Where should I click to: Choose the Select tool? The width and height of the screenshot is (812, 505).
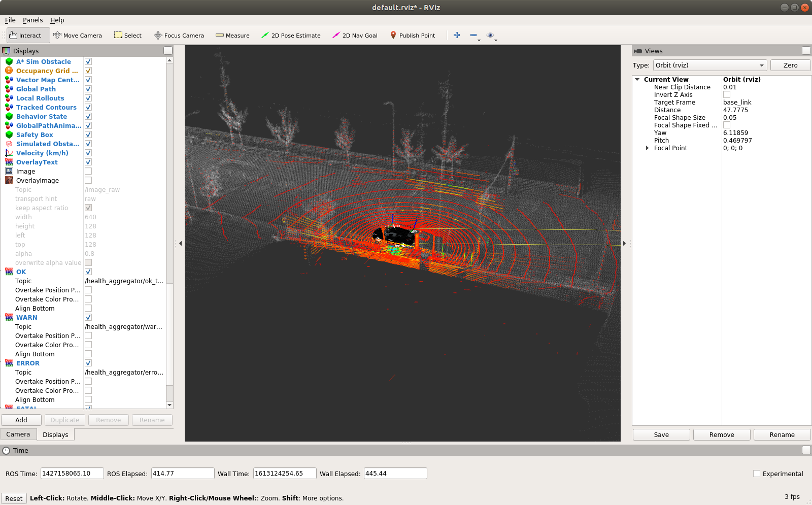128,36
